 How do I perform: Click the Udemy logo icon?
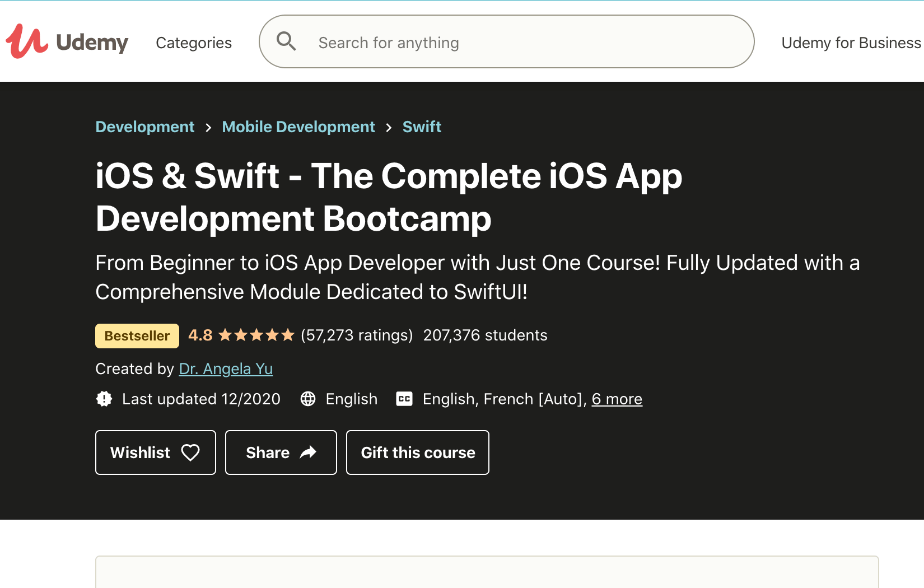click(27, 42)
